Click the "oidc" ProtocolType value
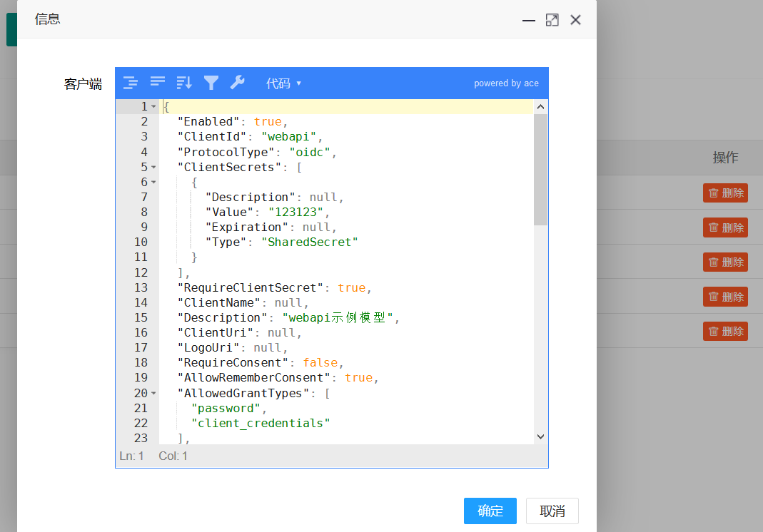Viewport: 763px width, 532px height. pyautogui.click(x=310, y=152)
